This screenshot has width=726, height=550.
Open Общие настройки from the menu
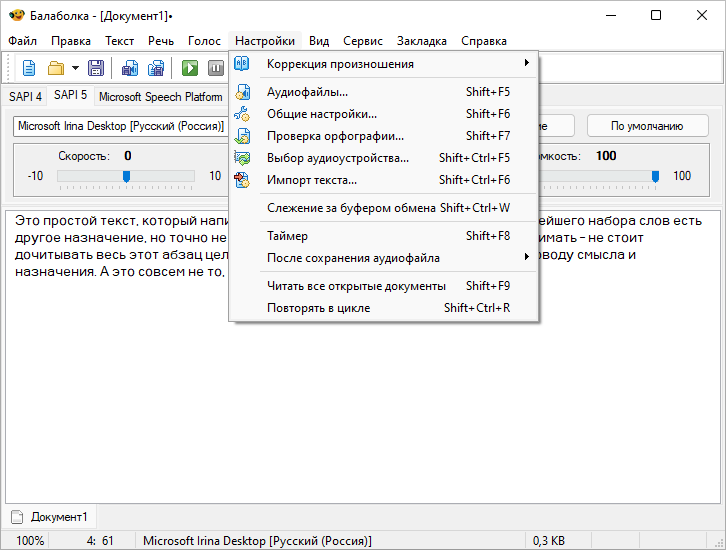click(321, 114)
